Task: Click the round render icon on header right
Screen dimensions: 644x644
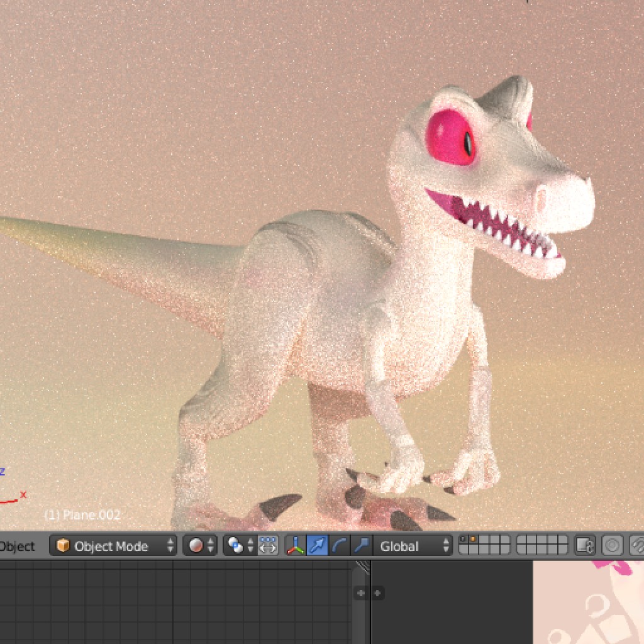Action: point(613,546)
